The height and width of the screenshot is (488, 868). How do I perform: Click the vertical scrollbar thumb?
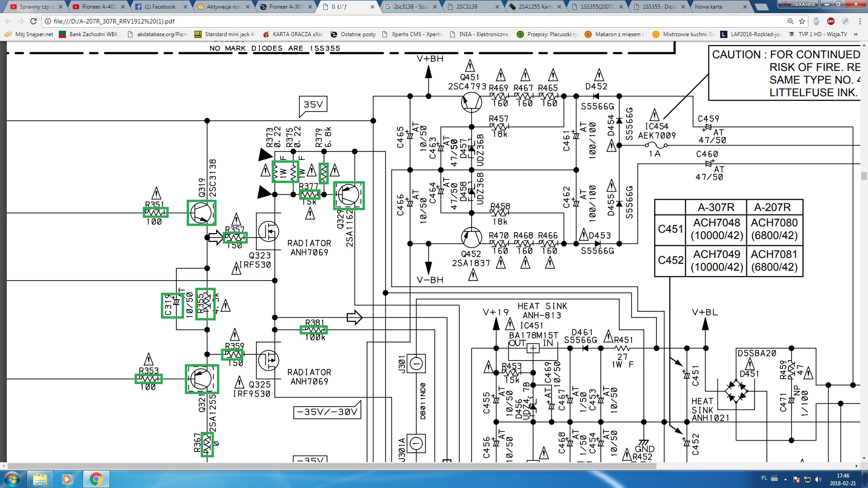(x=864, y=176)
